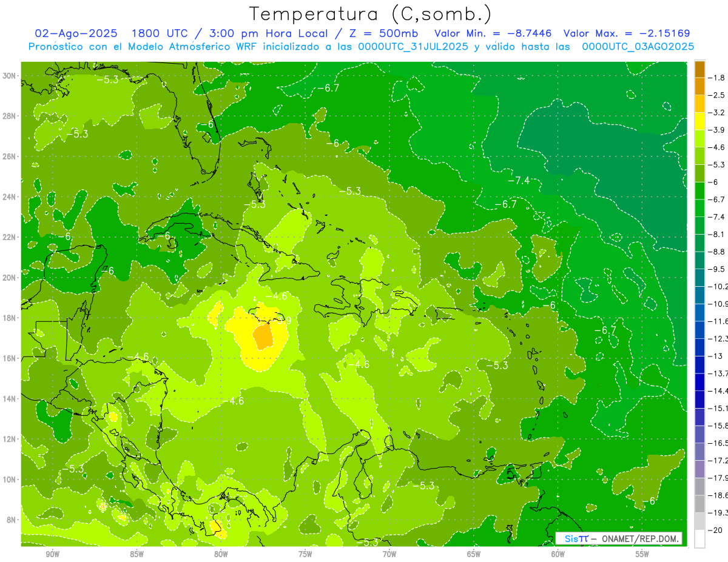728x562 pixels.
Task: Pick the gray swatch between -18.6 and -19.3
Action: [699, 504]
